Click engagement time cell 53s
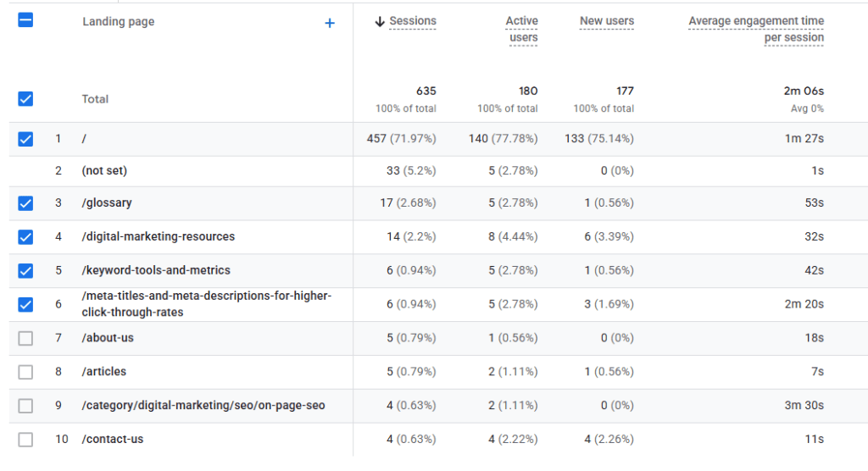 pyautogui.click(x=815, y=202)
